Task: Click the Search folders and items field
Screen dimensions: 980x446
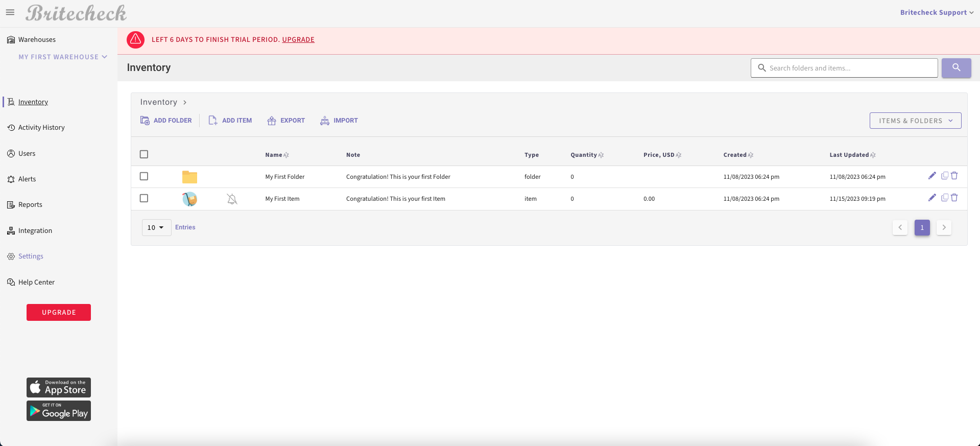Action: [844, 68]
